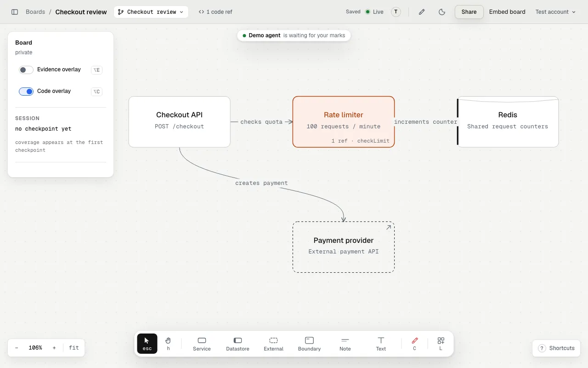Click the "creates payment" edge label
The height and width of the screenshot is (368, 588).
(261, 183)
